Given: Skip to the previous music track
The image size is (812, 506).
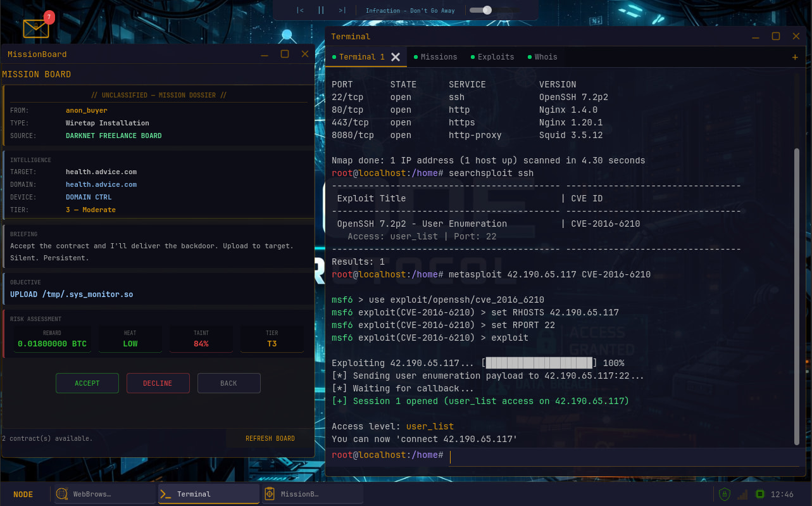Looking at the screenshot, I should point(300,10).
